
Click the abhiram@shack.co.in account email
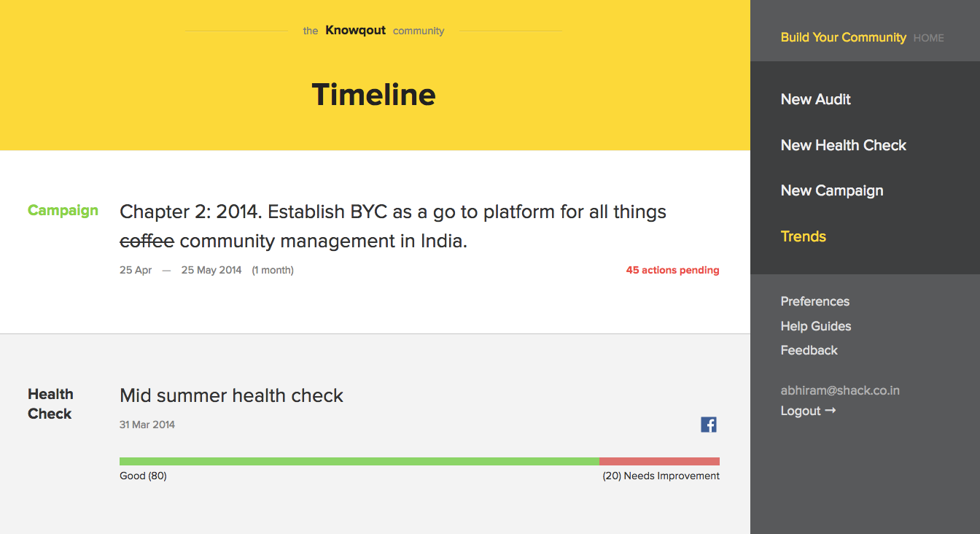point(839,390)
